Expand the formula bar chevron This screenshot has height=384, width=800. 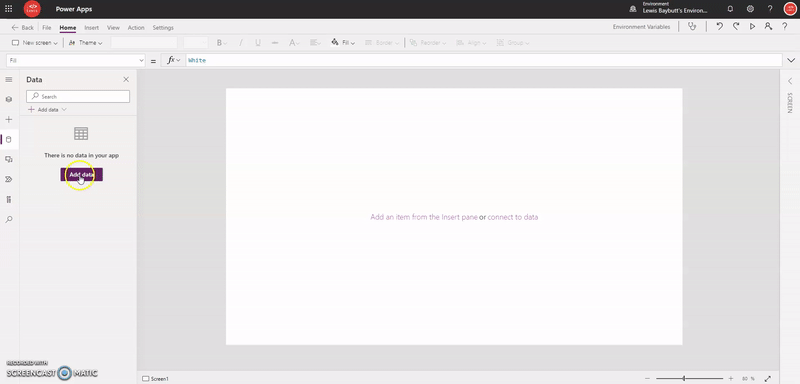pyautogui.click(x=791, y=60)
